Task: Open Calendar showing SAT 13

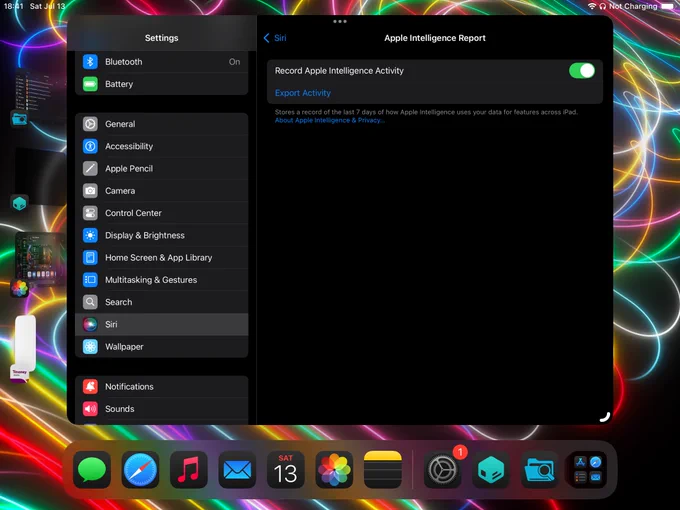Action: pyautogui.click(x=285, y=470)
